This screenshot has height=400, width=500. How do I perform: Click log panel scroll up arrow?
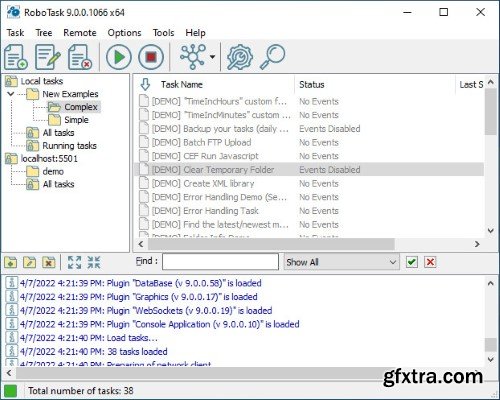(491, 284)
